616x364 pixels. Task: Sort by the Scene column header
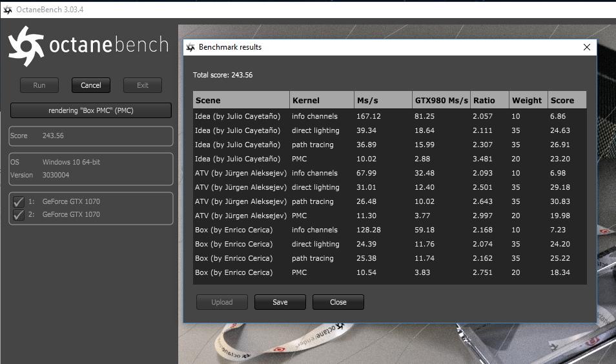click(x=241, y=100)
